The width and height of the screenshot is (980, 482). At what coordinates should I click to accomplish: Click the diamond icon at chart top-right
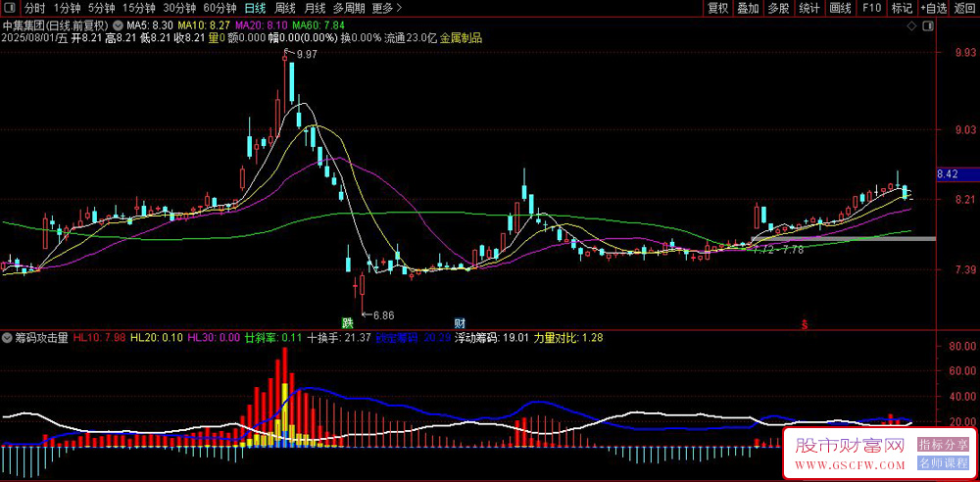[x=911, y=26]
